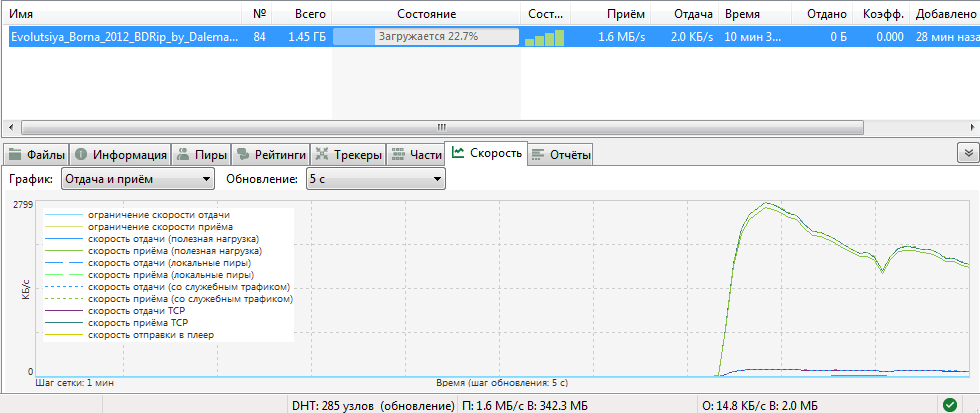
Task: Click the '1.6 МБ/s' download speed cell
Action: coord(621,37)
